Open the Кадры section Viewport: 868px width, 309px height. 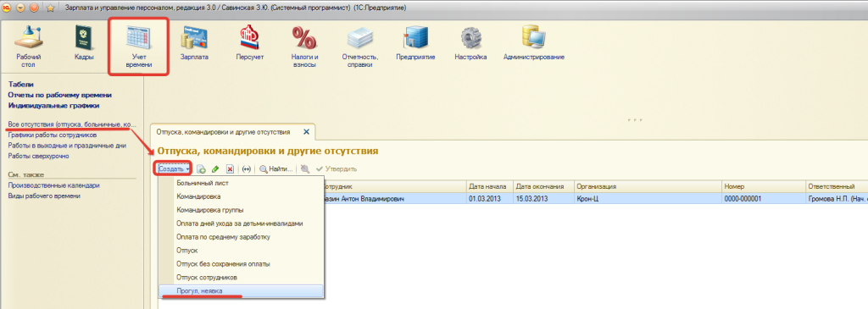click(84, 44)
